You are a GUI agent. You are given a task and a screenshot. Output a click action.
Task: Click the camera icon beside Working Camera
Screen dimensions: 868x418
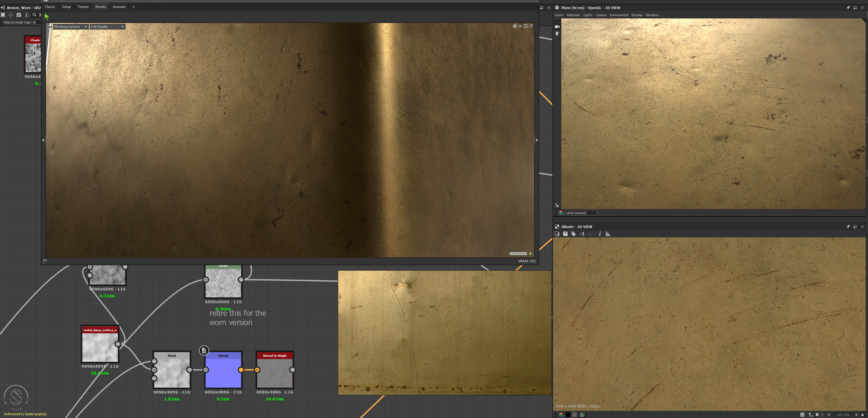[x=49, y=27]
